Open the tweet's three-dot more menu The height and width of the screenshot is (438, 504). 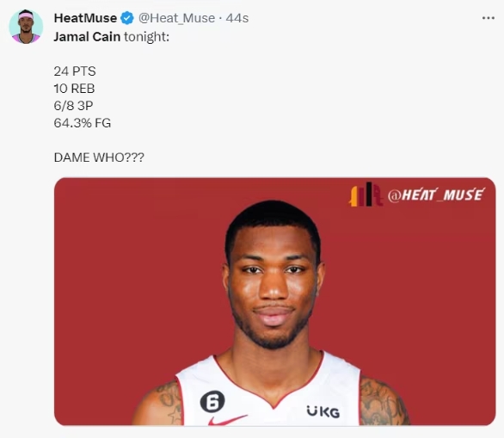point(489,18)
